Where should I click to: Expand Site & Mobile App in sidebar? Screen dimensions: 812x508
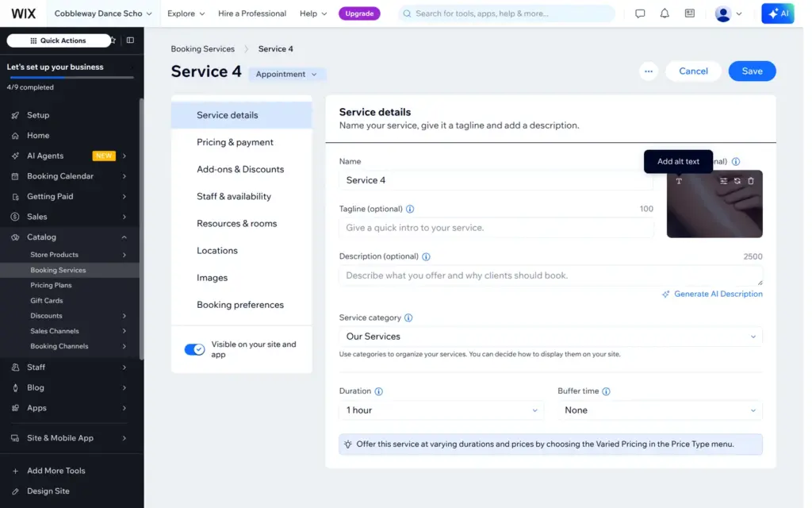coord(124,438)
